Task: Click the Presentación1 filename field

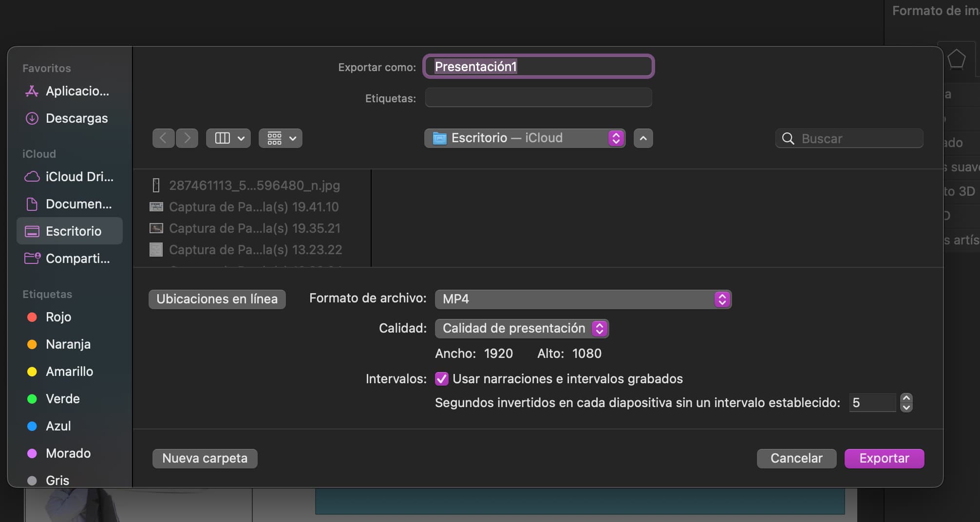Action: [x=538, y=67]
